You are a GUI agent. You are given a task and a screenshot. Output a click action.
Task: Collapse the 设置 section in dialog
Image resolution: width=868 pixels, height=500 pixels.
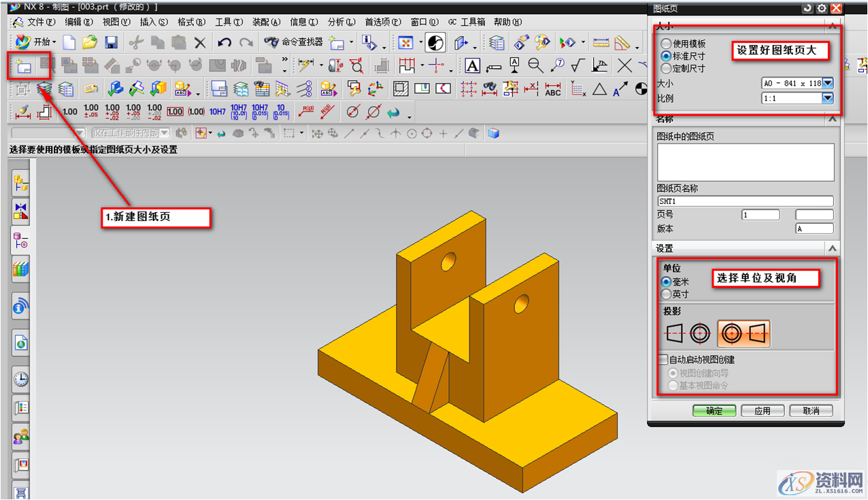point(832,248)
